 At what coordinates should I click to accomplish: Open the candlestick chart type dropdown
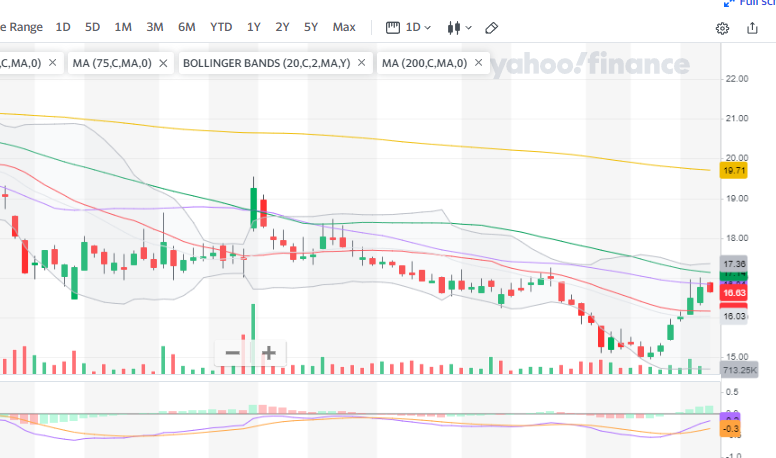tap(459, 28)
